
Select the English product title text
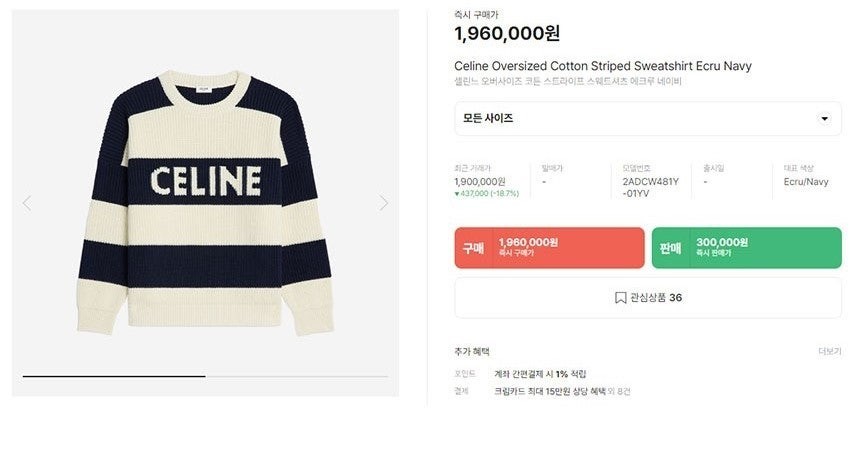(x=602, y=66)
